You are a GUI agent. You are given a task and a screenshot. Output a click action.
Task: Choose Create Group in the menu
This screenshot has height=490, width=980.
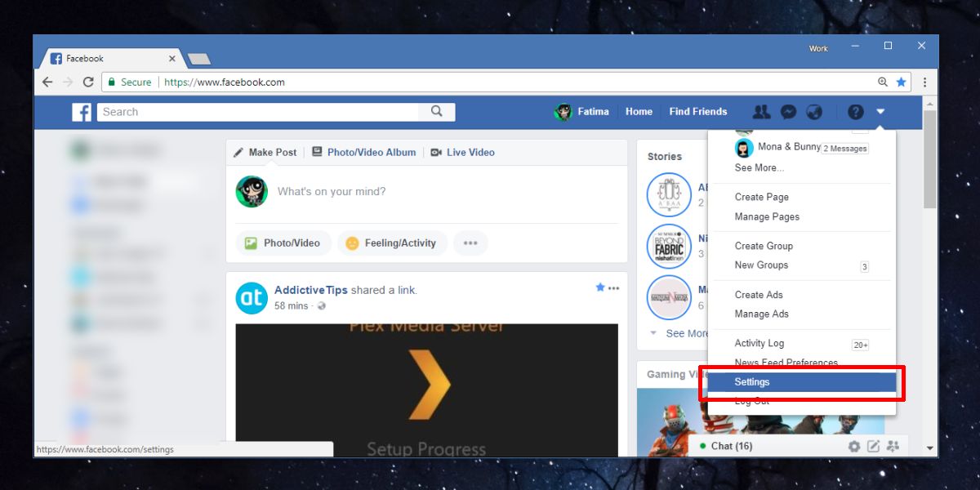[x=764, y=246]
